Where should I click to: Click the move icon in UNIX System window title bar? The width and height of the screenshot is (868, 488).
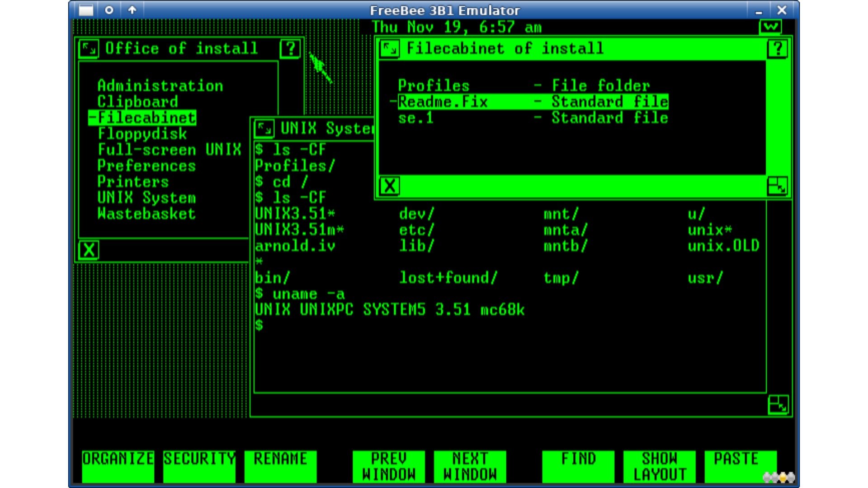[264, 129]
